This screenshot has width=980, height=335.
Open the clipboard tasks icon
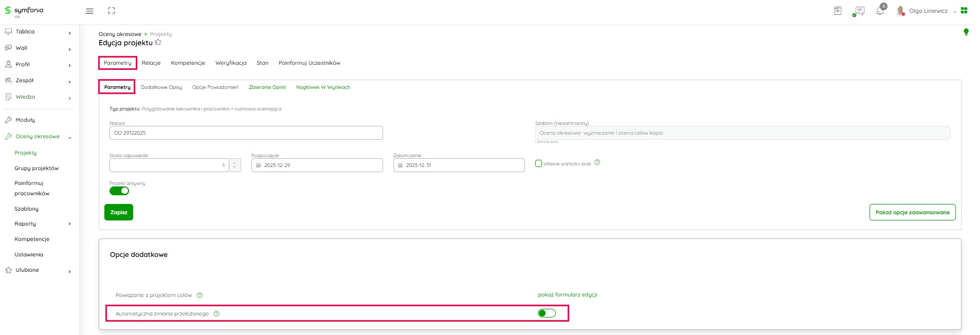click(838, 11)
